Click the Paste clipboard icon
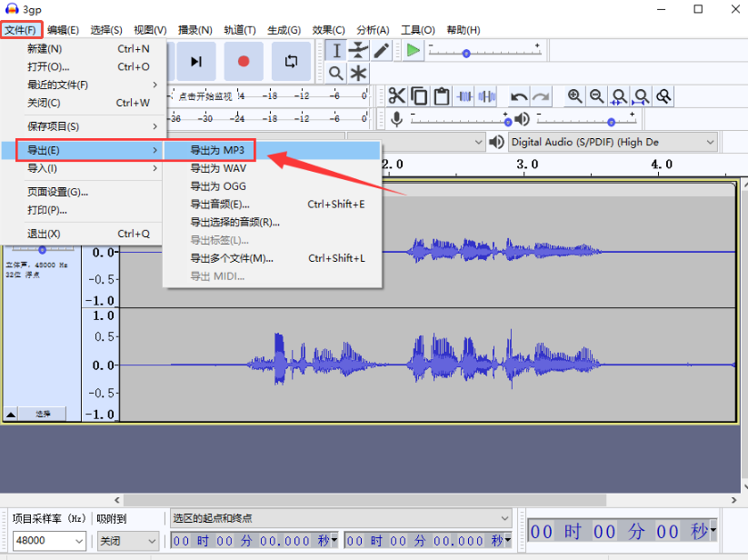Screen dimensions: 748x560 pos(442,96)
